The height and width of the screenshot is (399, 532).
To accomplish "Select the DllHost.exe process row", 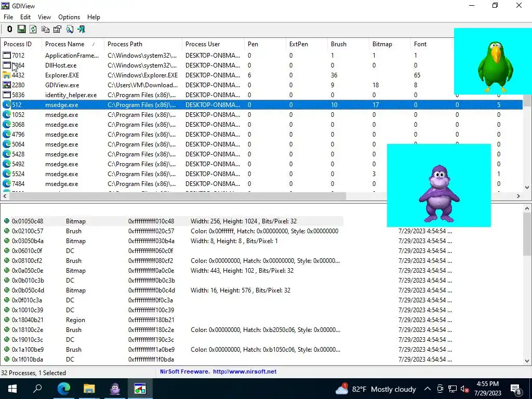I will click(x=261, y=65).
